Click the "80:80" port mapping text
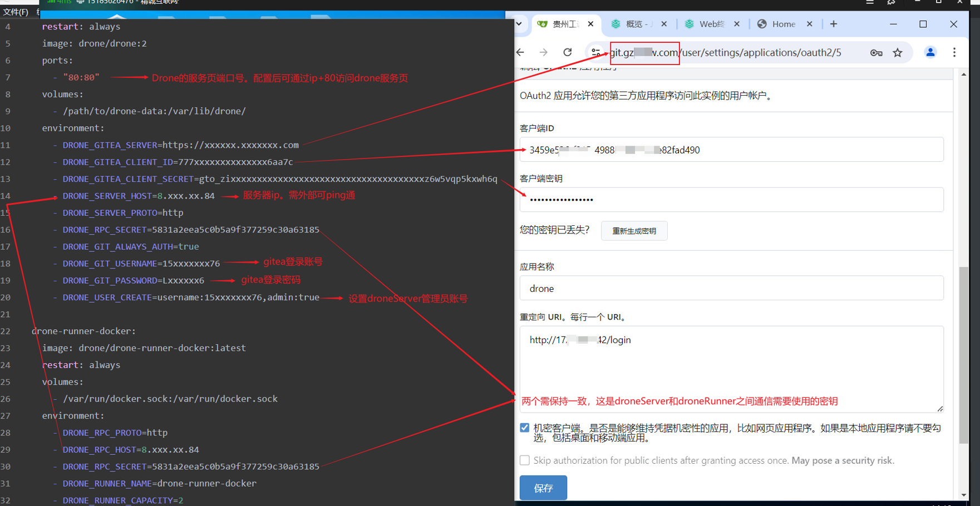980x506 pixels. (x=81, y=77)
